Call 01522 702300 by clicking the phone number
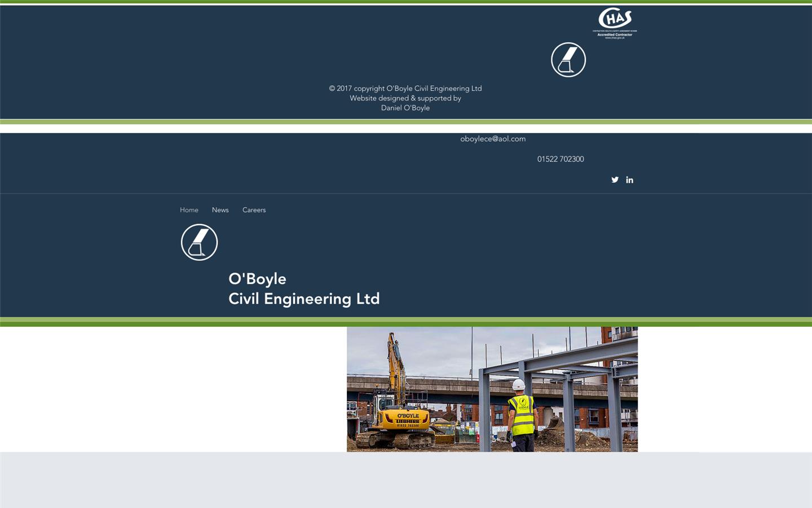This screenshot has width=812, height=508. click(x=560, y=159)
